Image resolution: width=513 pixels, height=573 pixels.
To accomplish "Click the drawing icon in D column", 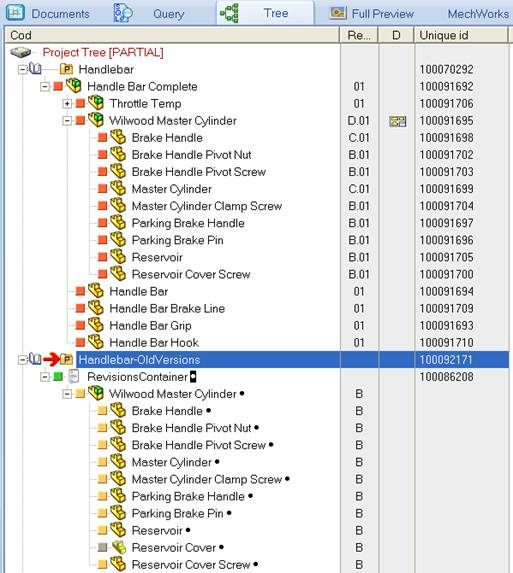I will (398, 121).
